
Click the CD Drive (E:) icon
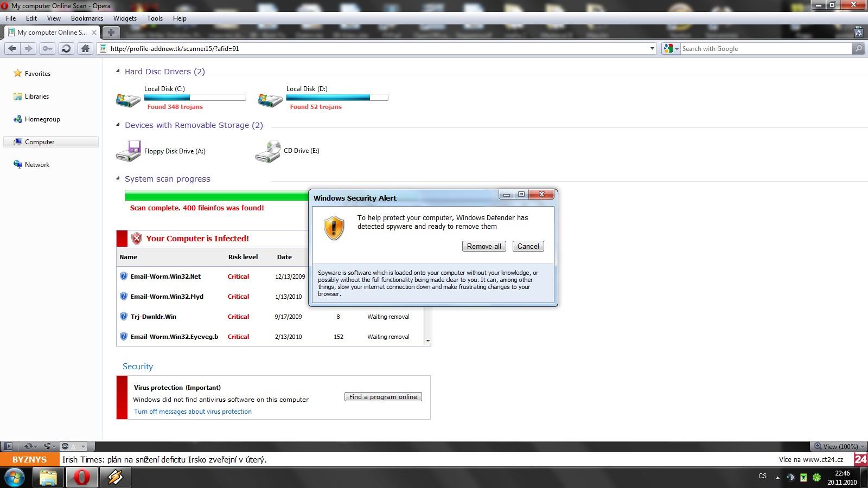coord(268,151)
